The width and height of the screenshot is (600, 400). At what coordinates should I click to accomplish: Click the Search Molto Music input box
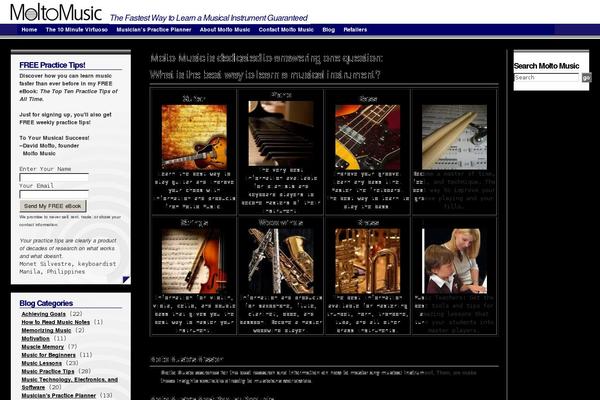pos(546,78)
